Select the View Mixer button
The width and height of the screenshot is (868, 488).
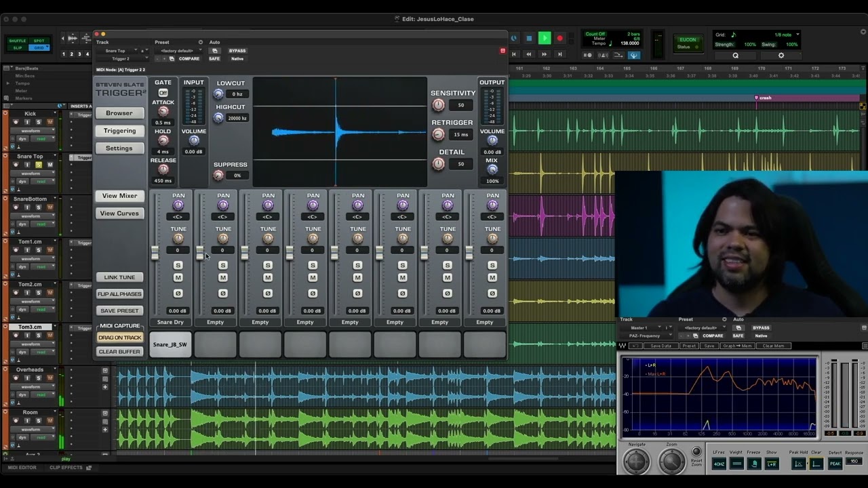point(119,196)
